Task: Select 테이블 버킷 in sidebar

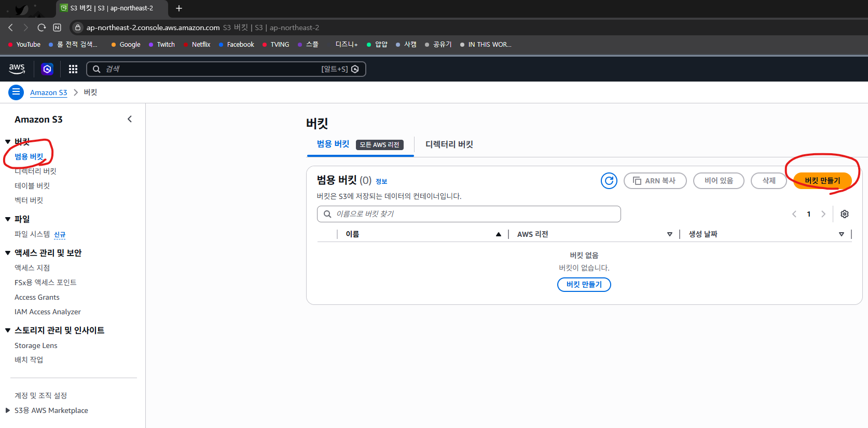Action: (32, 185)
